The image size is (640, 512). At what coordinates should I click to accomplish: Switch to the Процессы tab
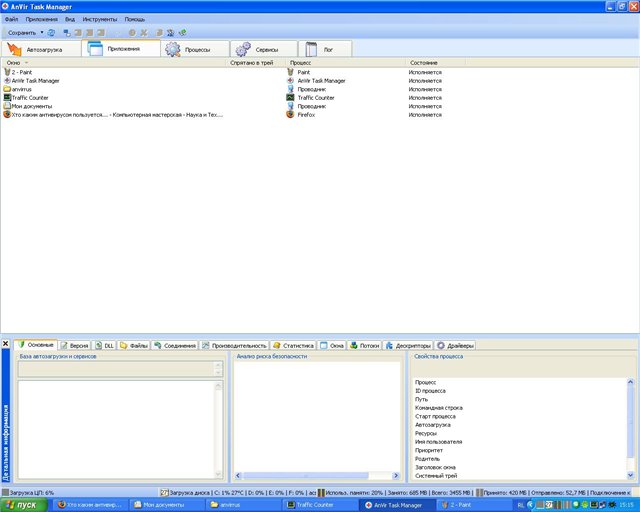pos(195,49)
